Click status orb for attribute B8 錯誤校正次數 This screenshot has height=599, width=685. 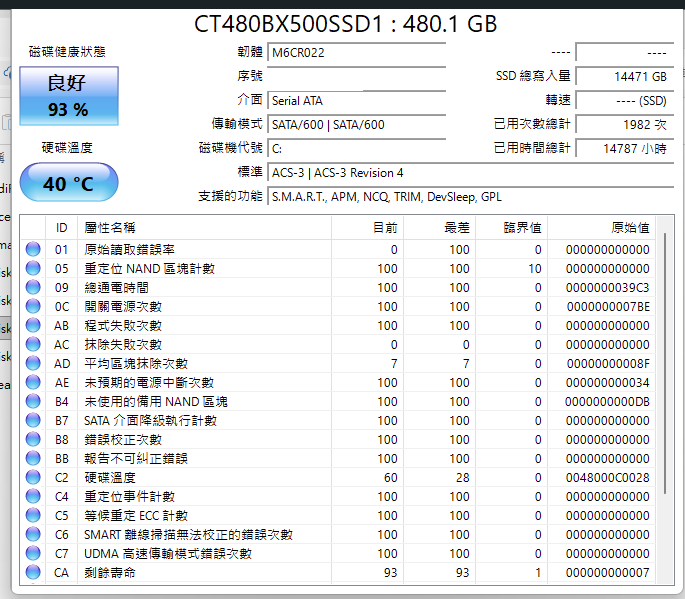point(33,440)
